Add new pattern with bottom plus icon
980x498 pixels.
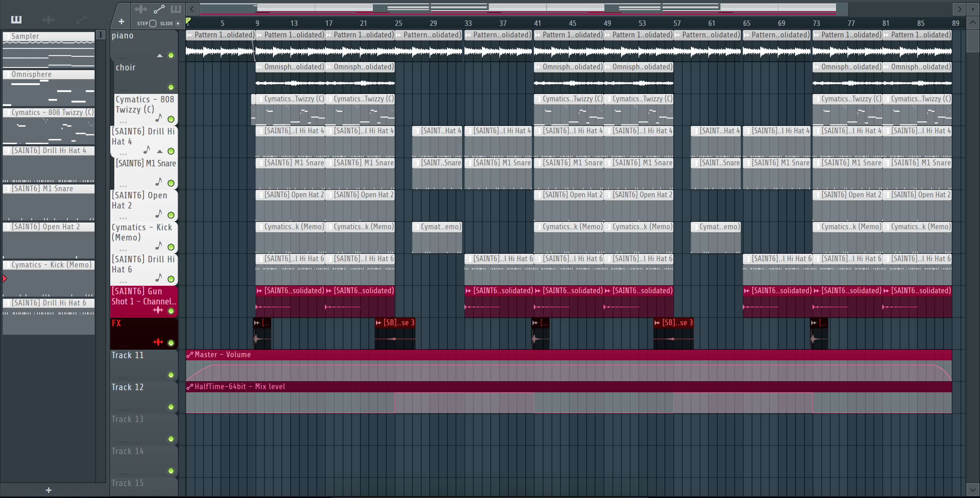[x=48, y=490]
